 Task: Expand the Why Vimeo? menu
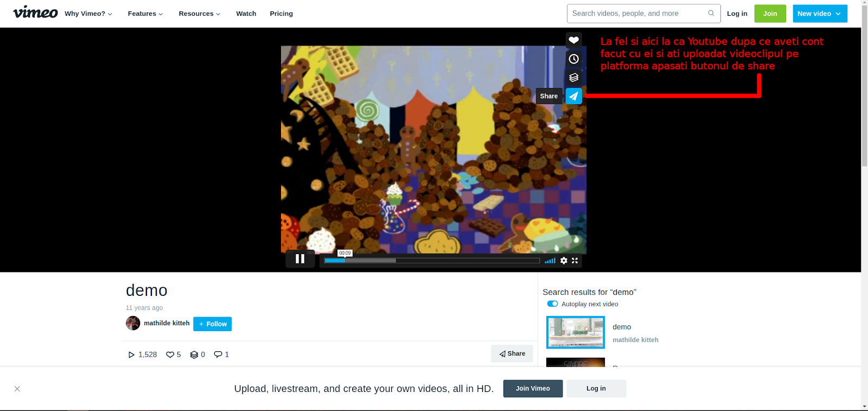[88, 14]
